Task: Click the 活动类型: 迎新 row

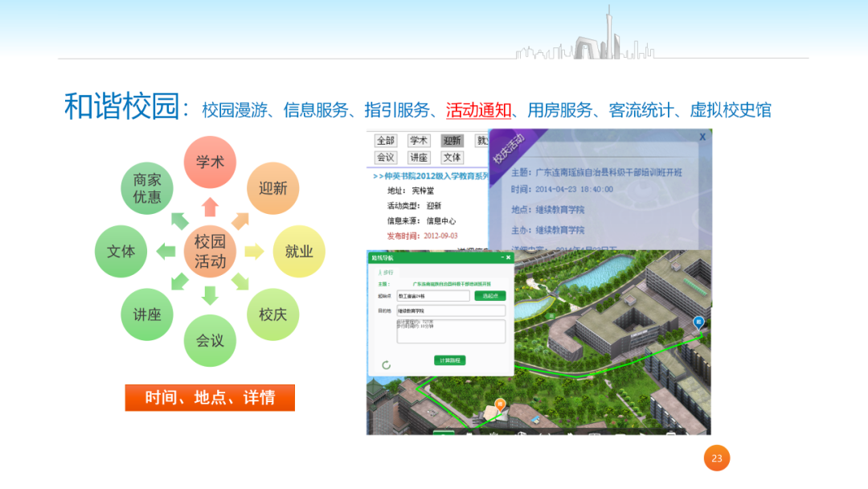Action: click(x=414, y=206)
